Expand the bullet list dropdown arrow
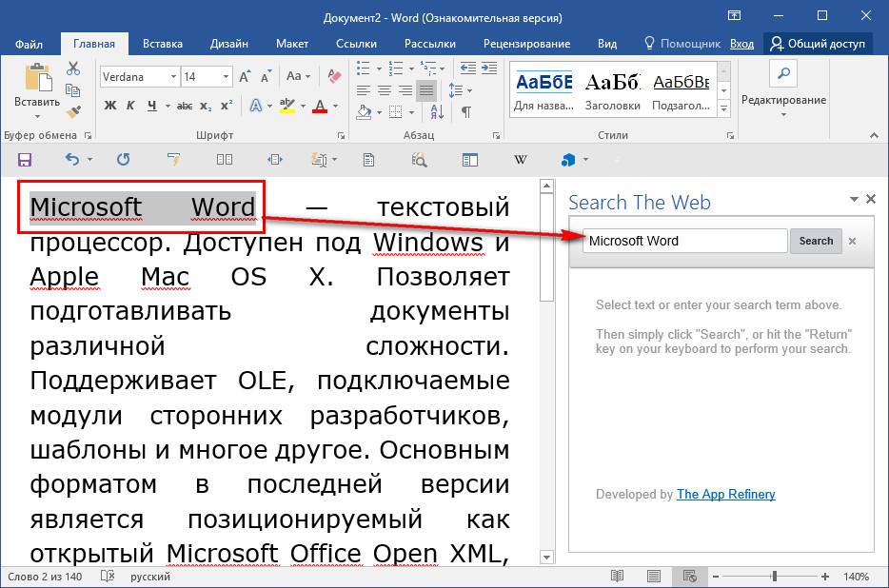 pyautogui.click(x=379, y=69)
